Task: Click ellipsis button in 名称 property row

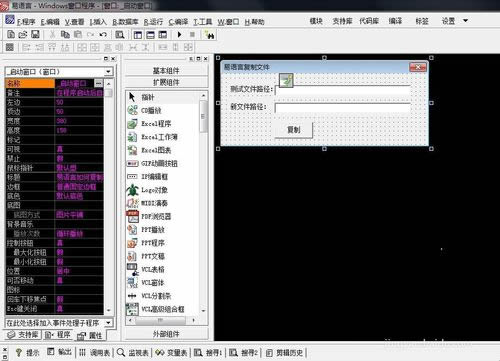Action: click(x=99, y=83)
